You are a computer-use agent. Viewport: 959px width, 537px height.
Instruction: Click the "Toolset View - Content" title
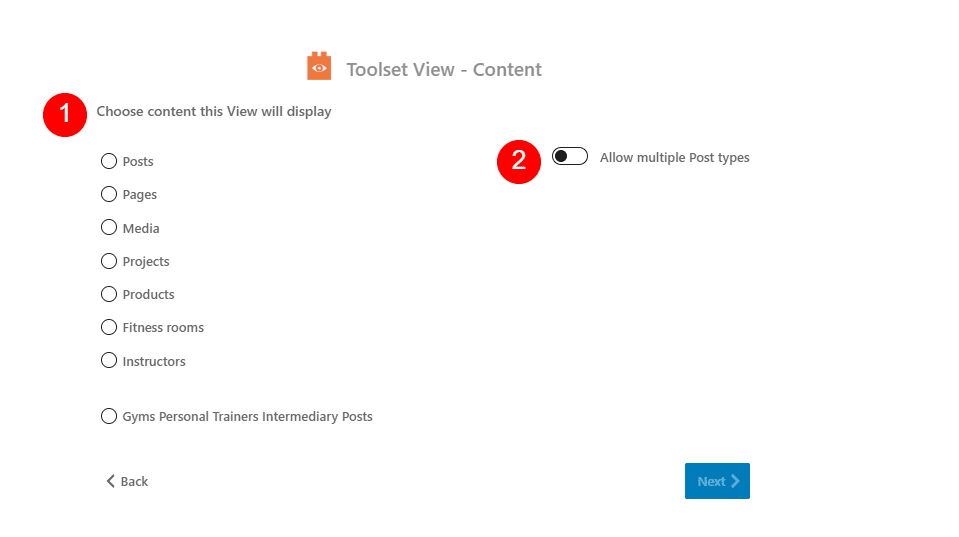[444, 70]
